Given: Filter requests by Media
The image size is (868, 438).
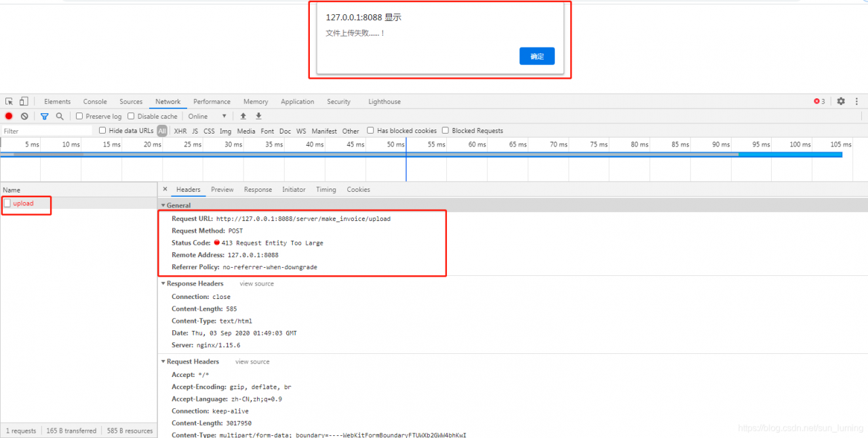Looking at the screenshot, I should coord(246,131).
